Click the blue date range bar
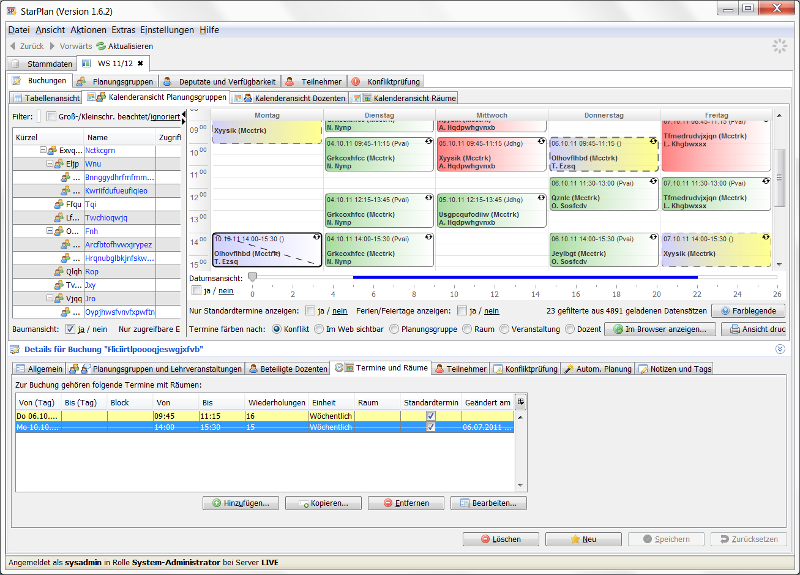Screen dimensions: 800x575 pyautogui.click(x=525, y=277)
